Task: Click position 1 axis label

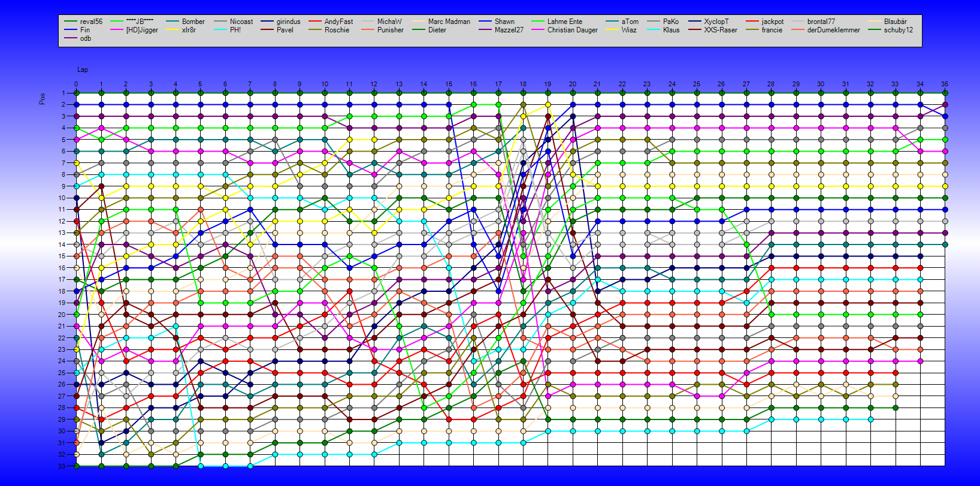Action: tap(63, 93)
